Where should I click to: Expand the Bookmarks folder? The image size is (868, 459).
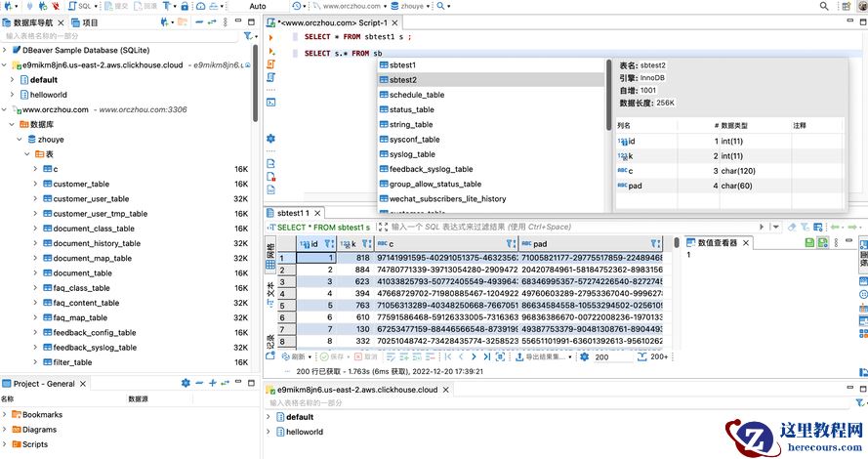tap(6, 415)
